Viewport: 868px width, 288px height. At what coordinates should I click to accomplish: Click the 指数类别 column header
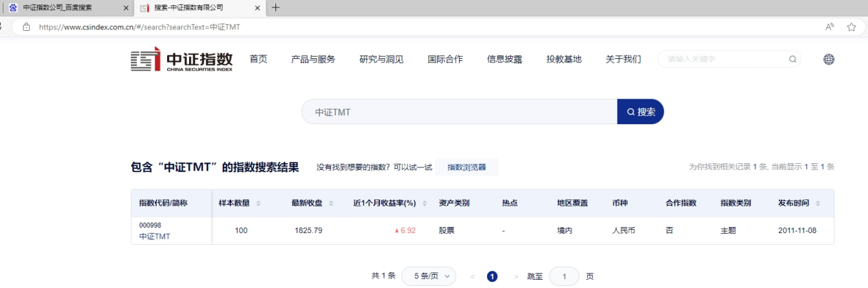tap(736, 204)
